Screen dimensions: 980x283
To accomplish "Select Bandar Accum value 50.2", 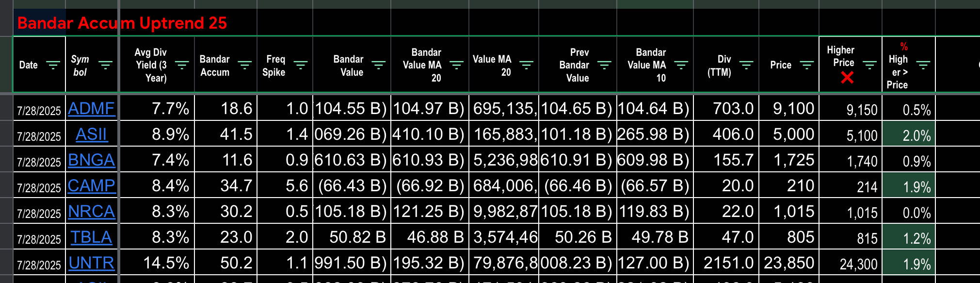I will (225, 263).
